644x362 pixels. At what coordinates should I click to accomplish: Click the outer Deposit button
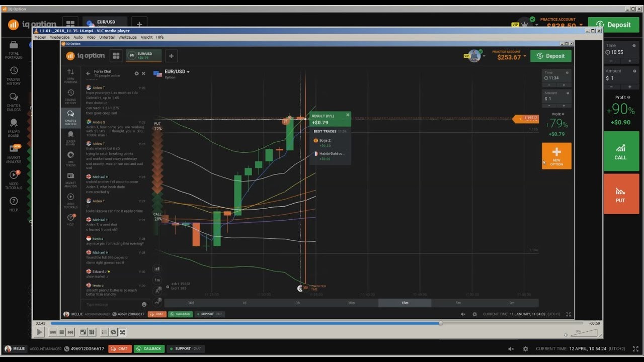[x=613, y=25]
